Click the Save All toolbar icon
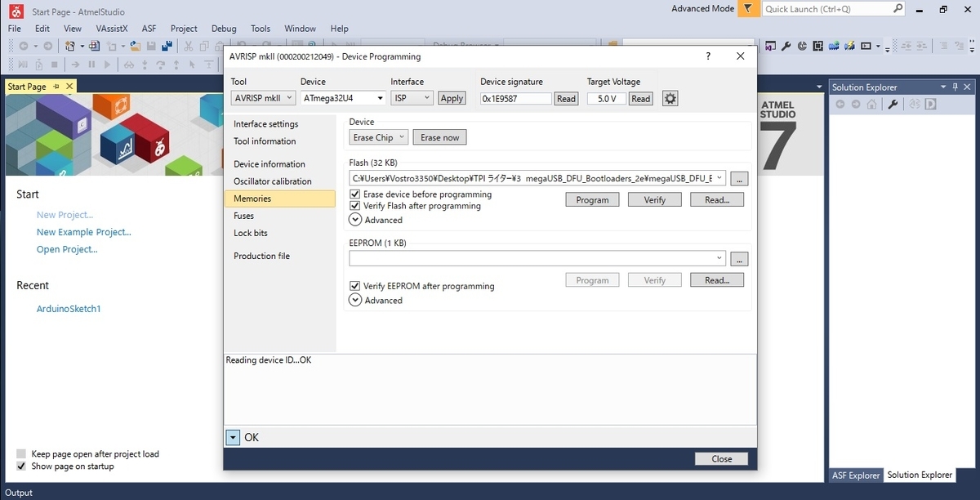This screenshot has width=980, height=500. point(167,46)
